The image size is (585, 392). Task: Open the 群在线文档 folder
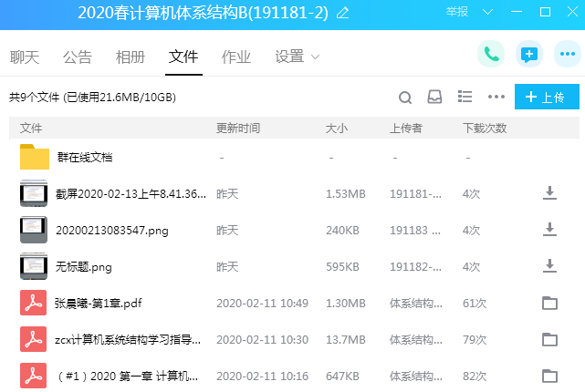84,157
